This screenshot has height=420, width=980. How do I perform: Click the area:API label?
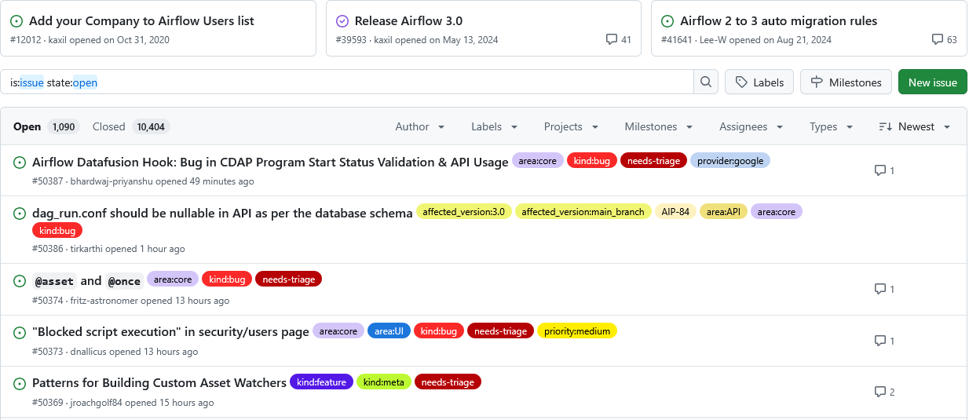point(723,211)
